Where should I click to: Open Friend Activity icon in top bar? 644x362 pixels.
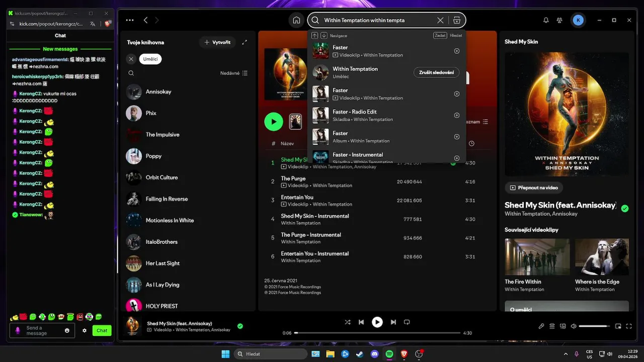pyautogui.click(x=559, y=20)
